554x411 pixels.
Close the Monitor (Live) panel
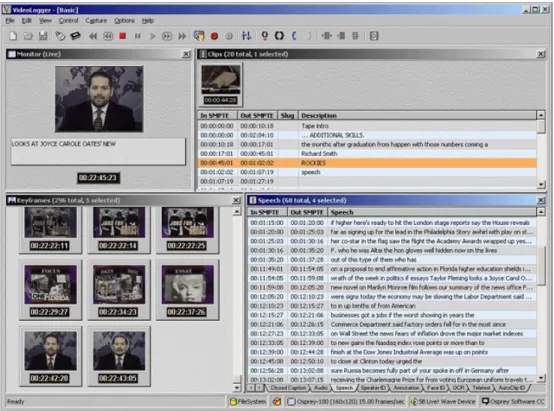186,54
